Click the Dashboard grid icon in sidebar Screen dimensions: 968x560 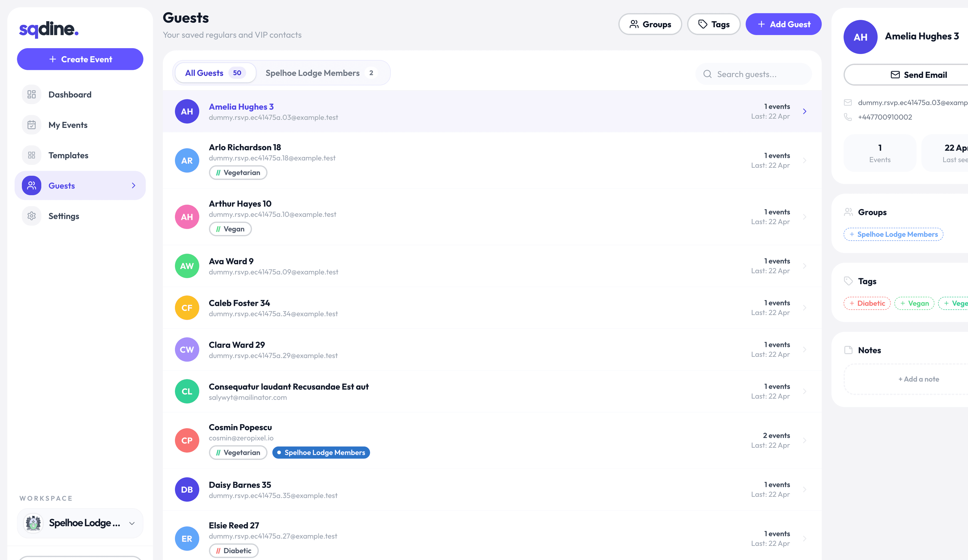32,95
